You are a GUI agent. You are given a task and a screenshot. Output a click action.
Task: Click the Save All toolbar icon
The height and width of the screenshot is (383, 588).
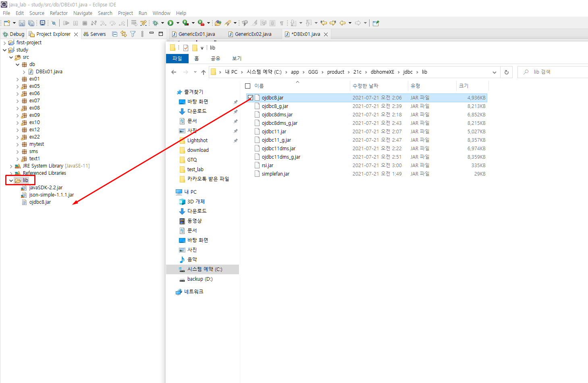click(x=31, y=23)
